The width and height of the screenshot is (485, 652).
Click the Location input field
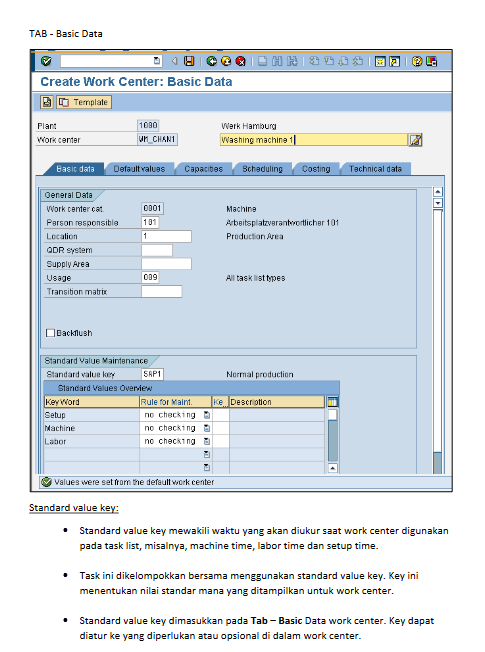pyautogui.click(x=166, y=236)
